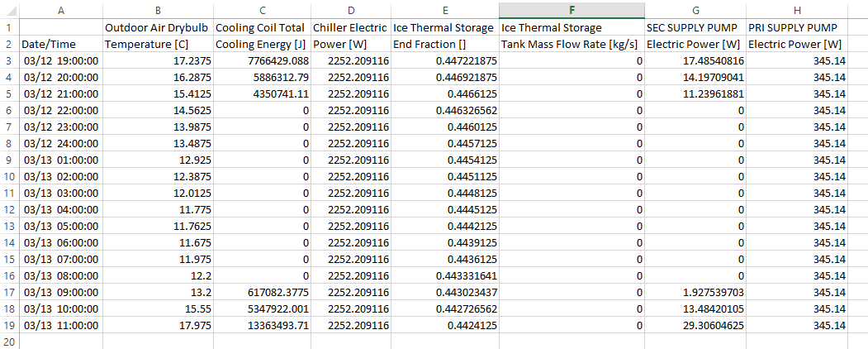This screenshot has height=349, width=868.
Task: Select cooling energy value 617082.3775
Action: 262,292
